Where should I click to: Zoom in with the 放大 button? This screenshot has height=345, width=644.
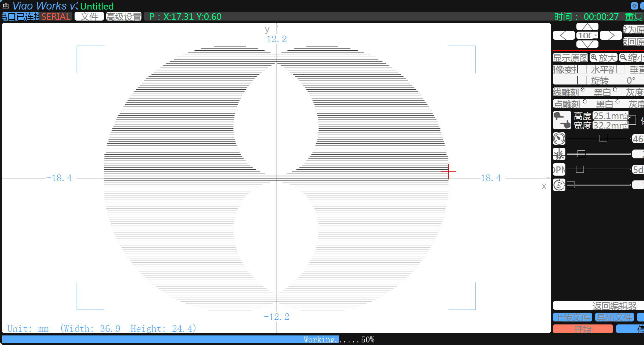[x=604, y=58]
